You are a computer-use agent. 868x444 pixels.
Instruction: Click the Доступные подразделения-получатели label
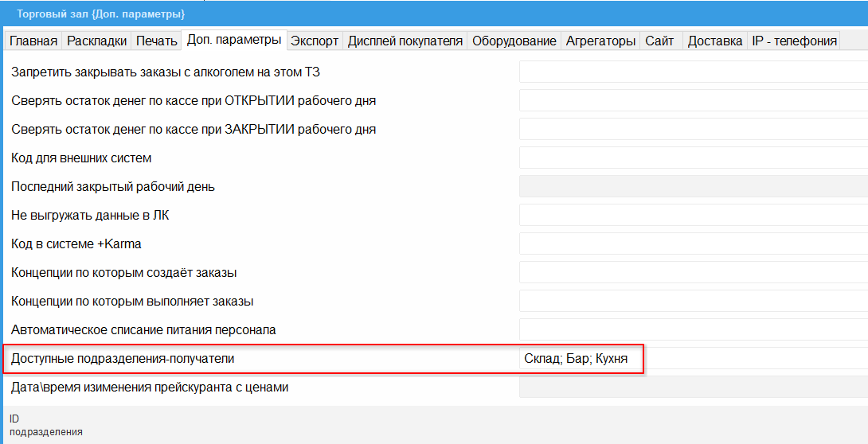point(123,359)
